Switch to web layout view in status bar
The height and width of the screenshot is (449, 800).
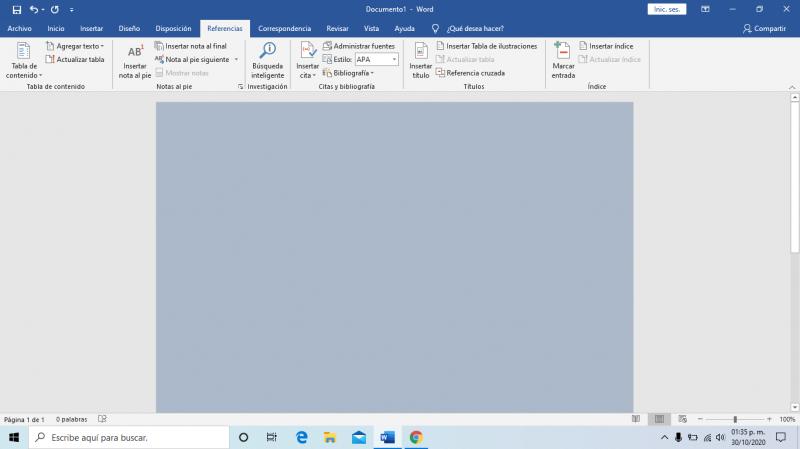point(682,419)
